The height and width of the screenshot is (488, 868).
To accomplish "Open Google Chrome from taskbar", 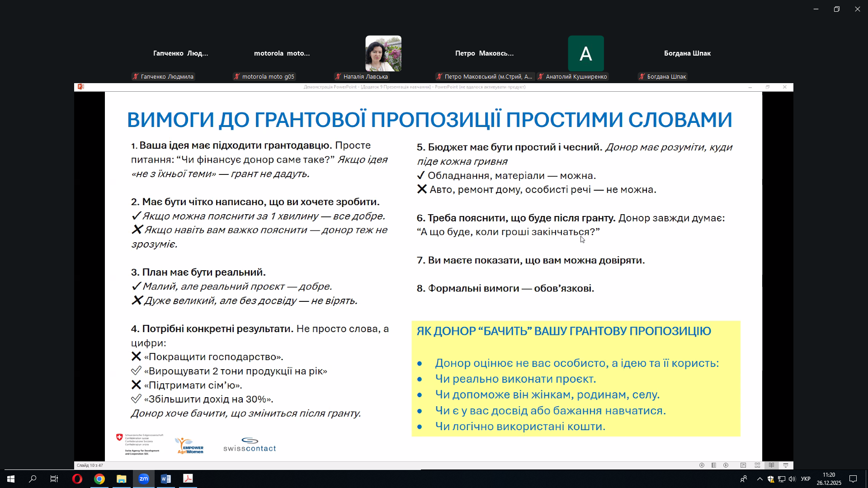I will 99,479.
